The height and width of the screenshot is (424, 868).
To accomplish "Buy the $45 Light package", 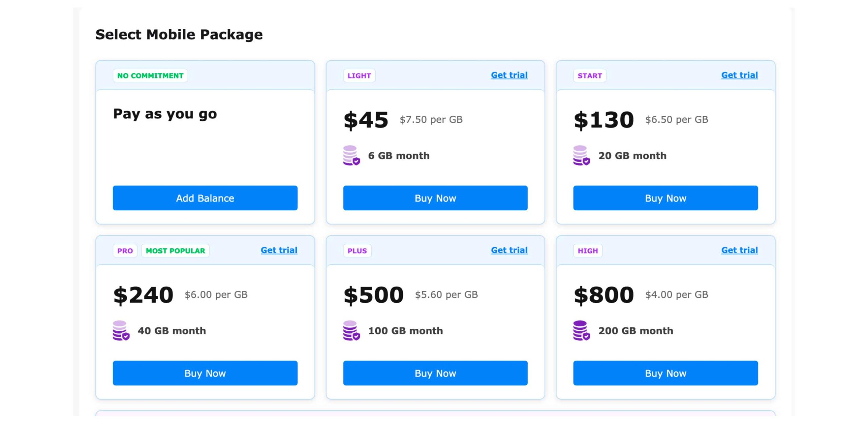I will point(435,198).
